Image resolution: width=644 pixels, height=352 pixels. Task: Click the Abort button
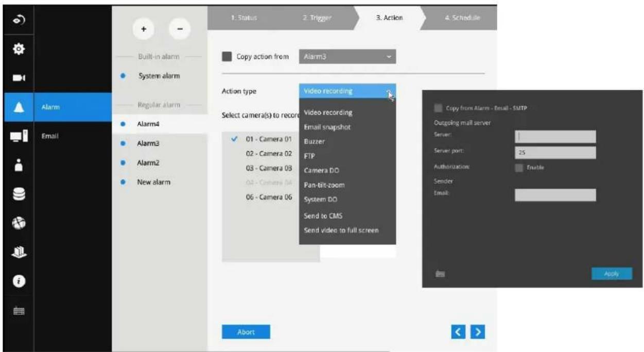246,332
